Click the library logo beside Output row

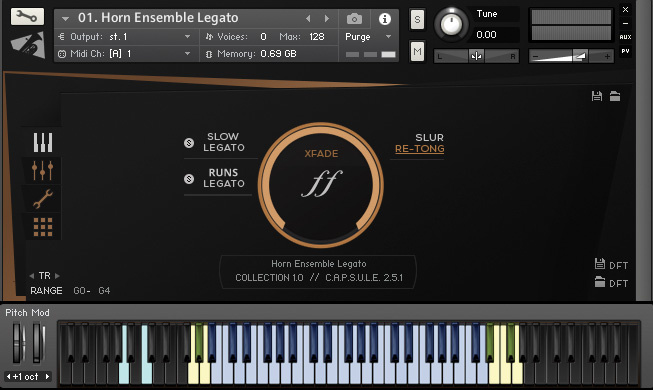click(27, 45)
